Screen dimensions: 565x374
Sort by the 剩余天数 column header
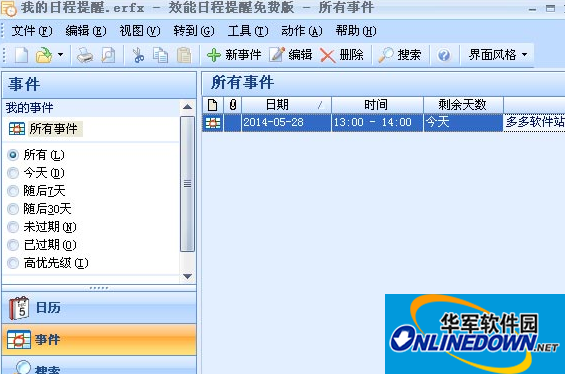[463, 105]
